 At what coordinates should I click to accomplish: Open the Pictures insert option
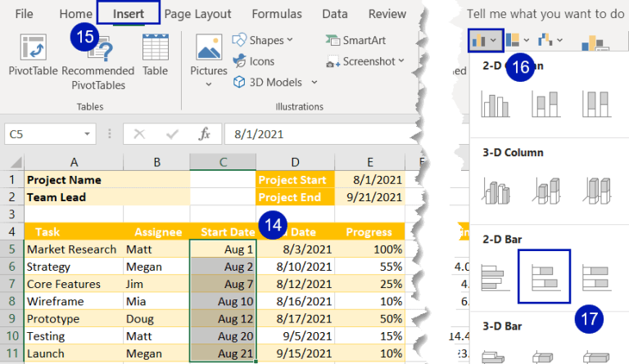(x=208, y=60)
